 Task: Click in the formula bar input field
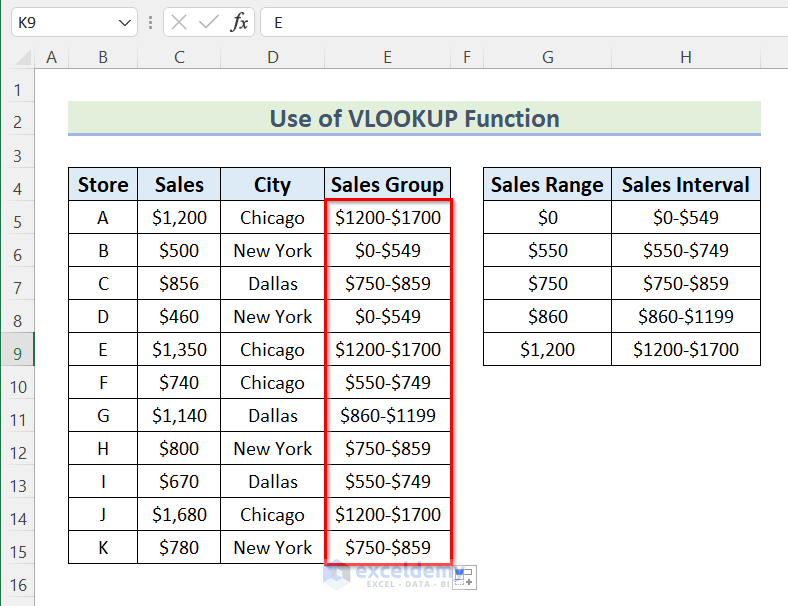(520, 22)
